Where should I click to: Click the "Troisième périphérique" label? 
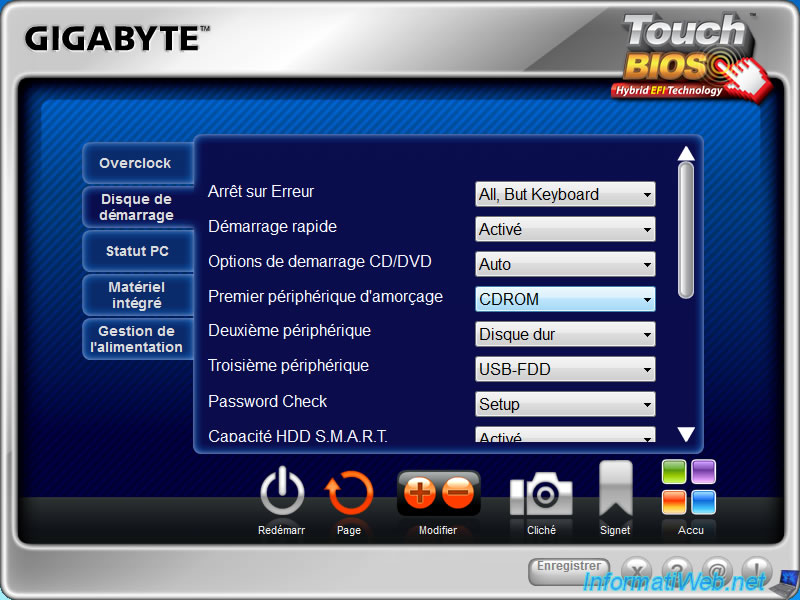pos(288,366)
